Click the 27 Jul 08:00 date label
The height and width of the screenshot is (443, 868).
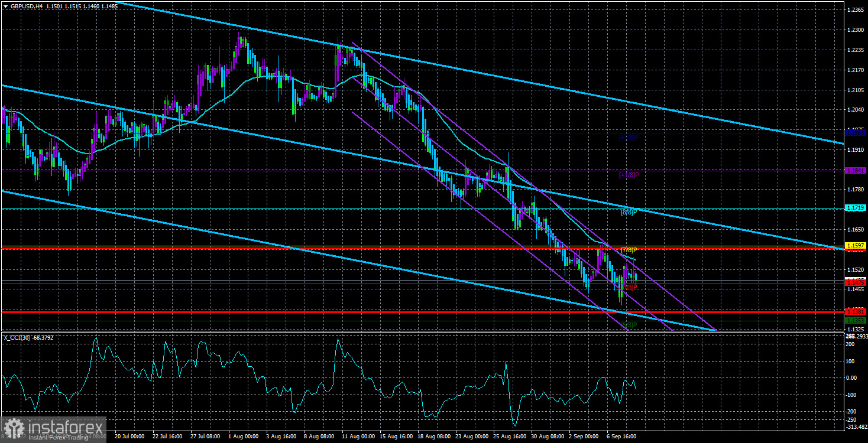pyautogui.click(x=206, y=437)
